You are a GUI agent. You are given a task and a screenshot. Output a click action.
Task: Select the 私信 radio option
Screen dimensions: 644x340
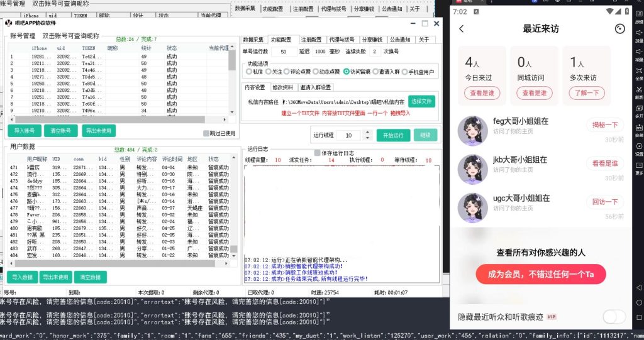pyautogui.click(x=249, y=72)
